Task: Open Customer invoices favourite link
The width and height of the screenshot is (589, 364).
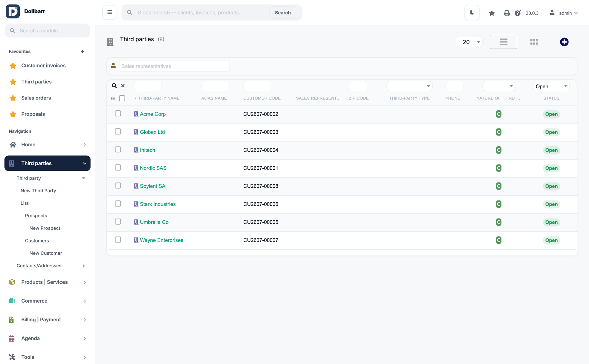Action: click(43, 66)
